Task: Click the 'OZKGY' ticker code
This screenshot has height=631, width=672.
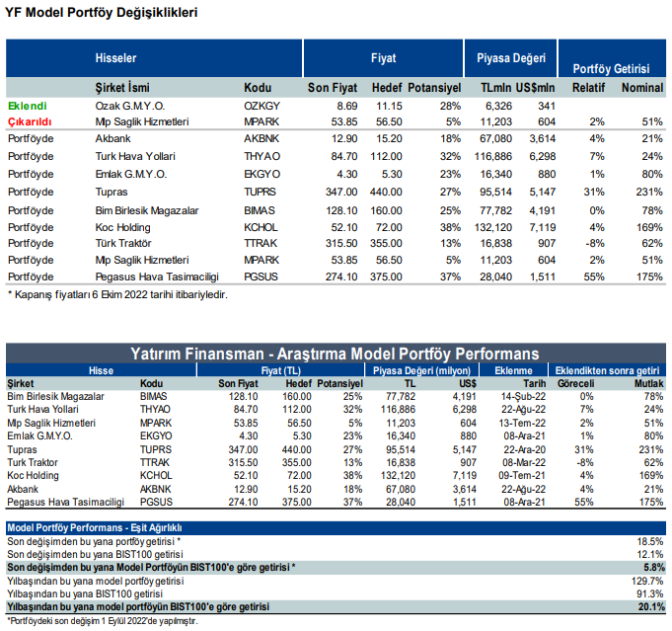Action: [261, 106]
